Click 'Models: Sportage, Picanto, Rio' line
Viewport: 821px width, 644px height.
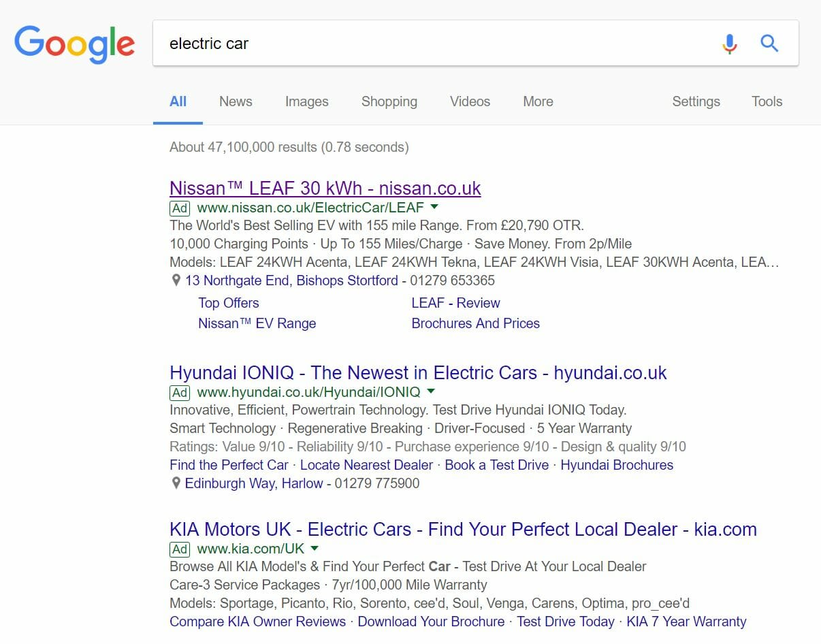[430, 603]
